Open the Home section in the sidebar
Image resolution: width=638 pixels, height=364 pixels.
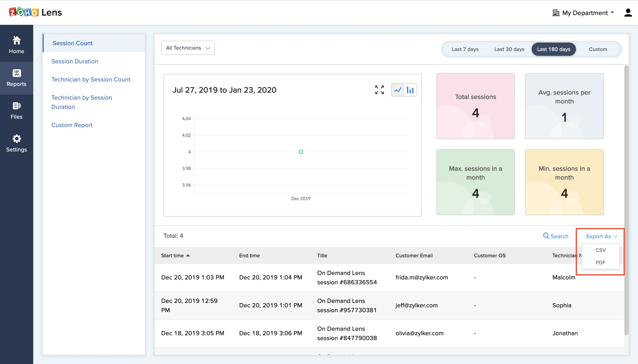pos(16,45)
